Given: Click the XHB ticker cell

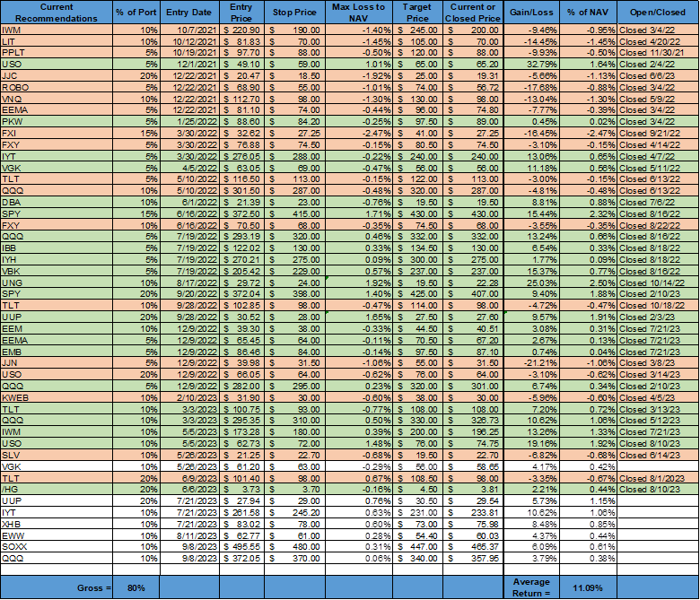Looking at the screenshot, I should click(57, 524).
